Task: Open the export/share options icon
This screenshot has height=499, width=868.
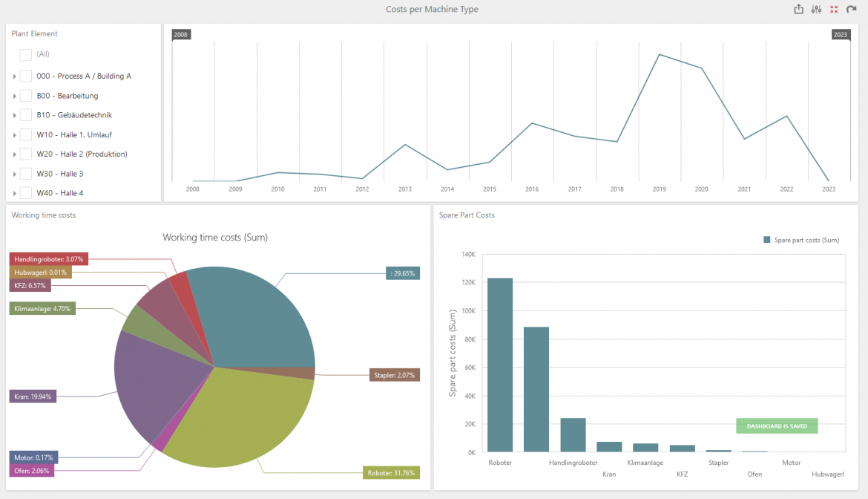Action: click(x=799, y=9)
